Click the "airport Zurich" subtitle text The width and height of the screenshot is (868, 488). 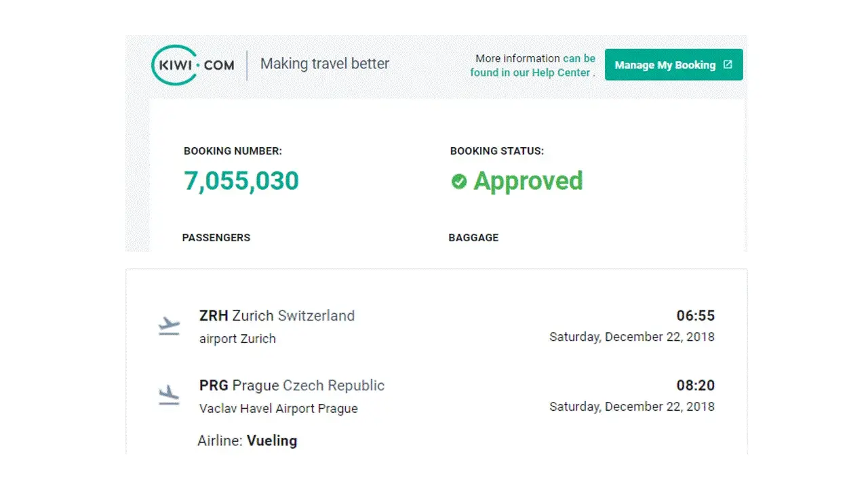point(237,339)
